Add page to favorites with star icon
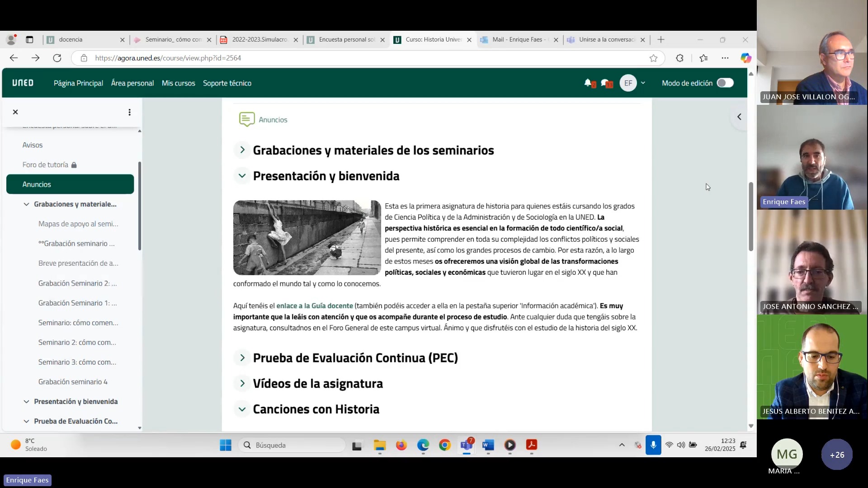 (x=653, y=58)
